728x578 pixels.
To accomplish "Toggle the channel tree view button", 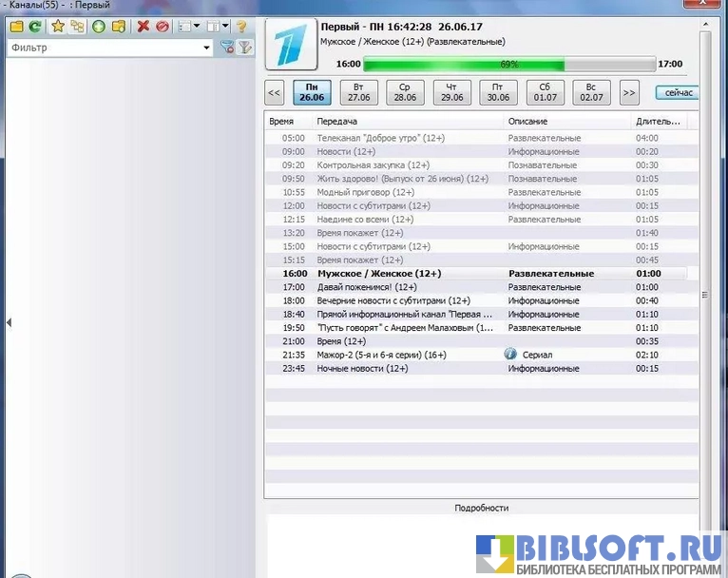I will coord(77,27).
